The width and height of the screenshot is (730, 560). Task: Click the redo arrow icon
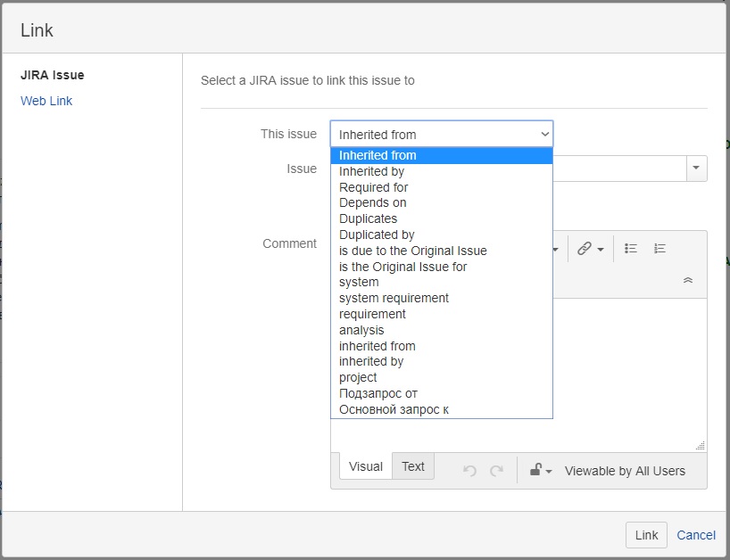tap(497, 471)
